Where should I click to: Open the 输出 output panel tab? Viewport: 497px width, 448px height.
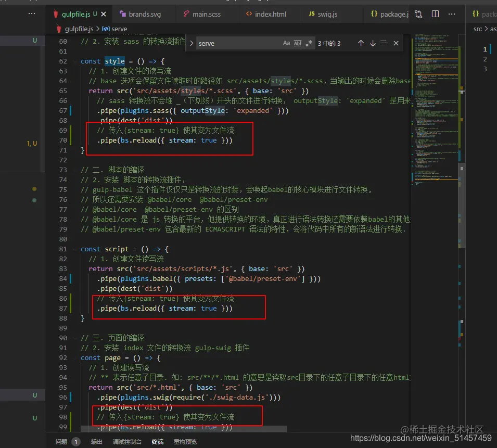[x=97, y=442]
